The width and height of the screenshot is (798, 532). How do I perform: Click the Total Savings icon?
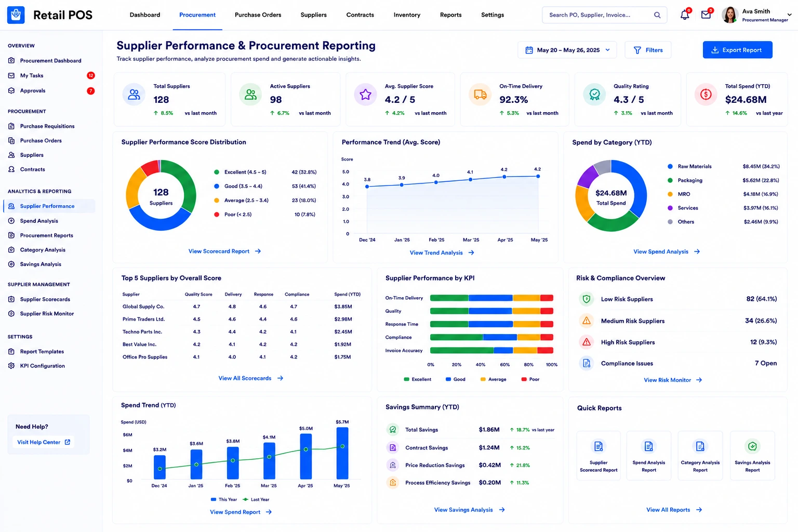393,430
